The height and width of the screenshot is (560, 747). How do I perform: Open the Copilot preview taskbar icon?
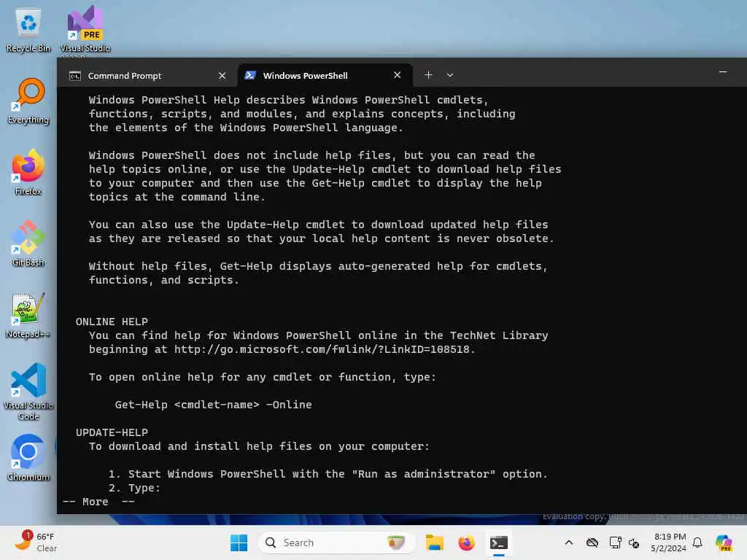(724, 542)
